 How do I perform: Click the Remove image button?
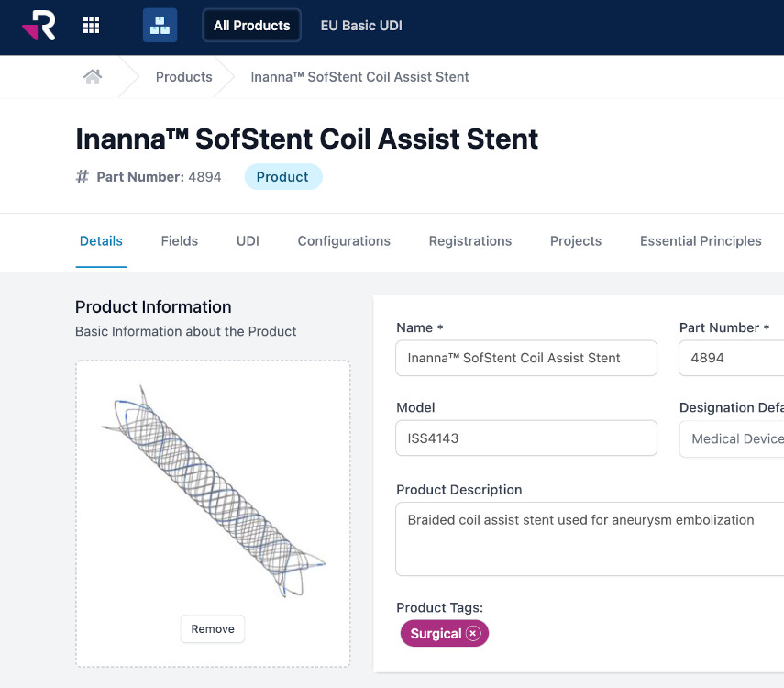tap(213, 629)
